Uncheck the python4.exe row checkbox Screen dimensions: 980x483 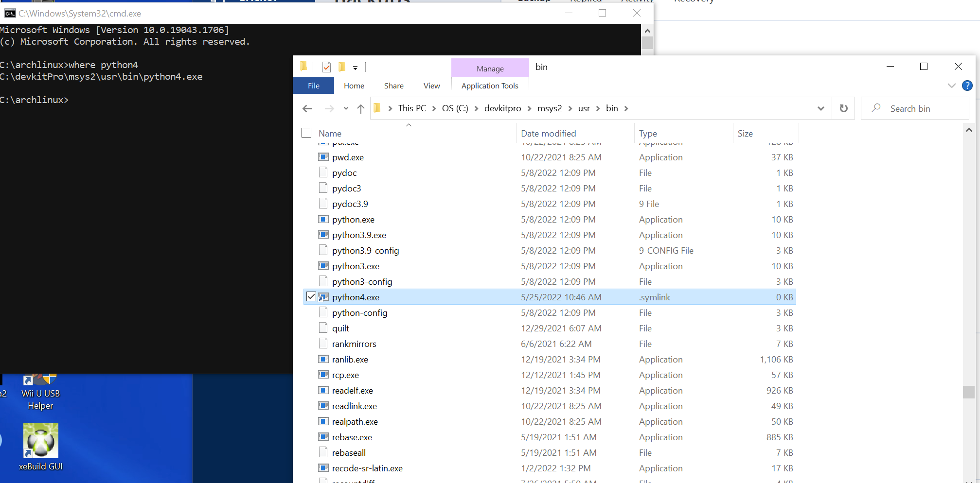click(x=311, y=296)
